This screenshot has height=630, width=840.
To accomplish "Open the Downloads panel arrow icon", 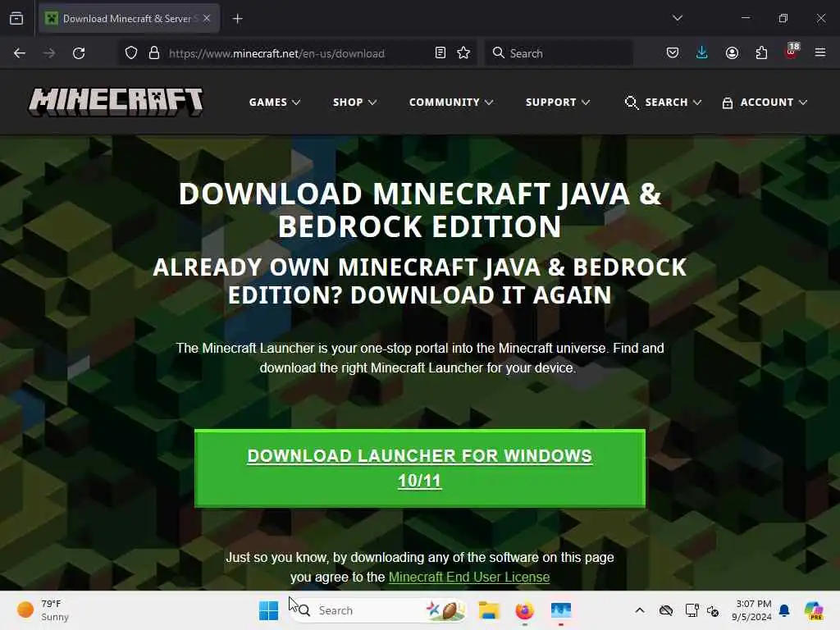I will click(x=702, y=52).
